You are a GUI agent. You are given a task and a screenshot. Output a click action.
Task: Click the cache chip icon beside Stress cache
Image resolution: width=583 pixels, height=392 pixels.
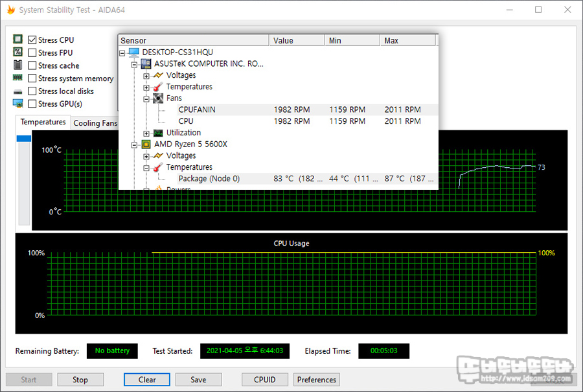pyautogui.click(x=18, y=65)
